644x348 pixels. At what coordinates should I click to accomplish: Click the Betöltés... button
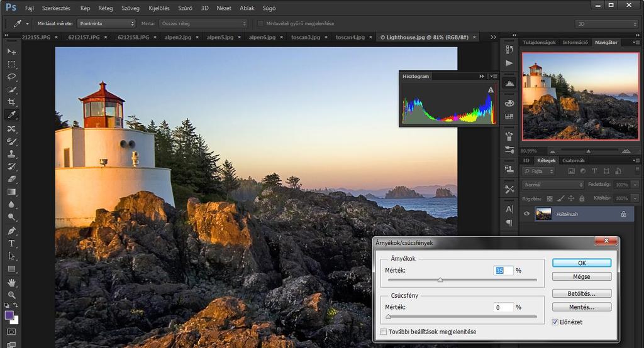tap(582, 293)
